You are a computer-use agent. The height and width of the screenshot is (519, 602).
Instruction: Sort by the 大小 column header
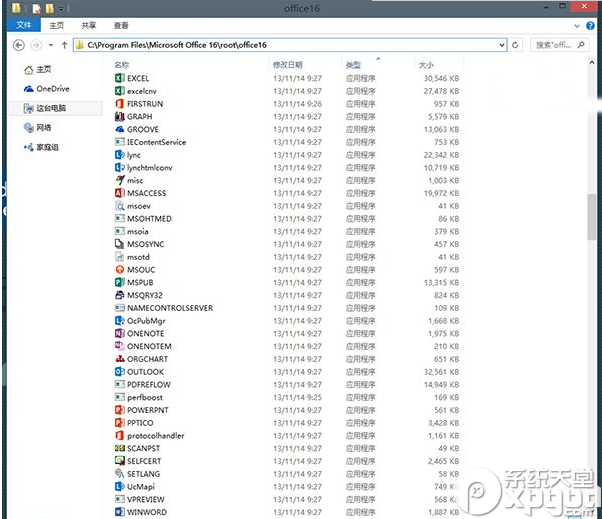coord(426,65)
